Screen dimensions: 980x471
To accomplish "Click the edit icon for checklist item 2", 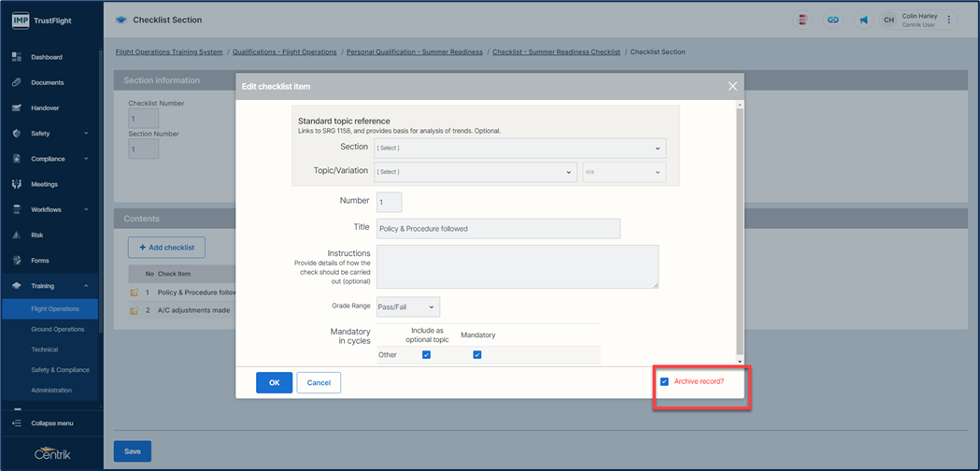I will pyautogui.click(x=134, y=310).
